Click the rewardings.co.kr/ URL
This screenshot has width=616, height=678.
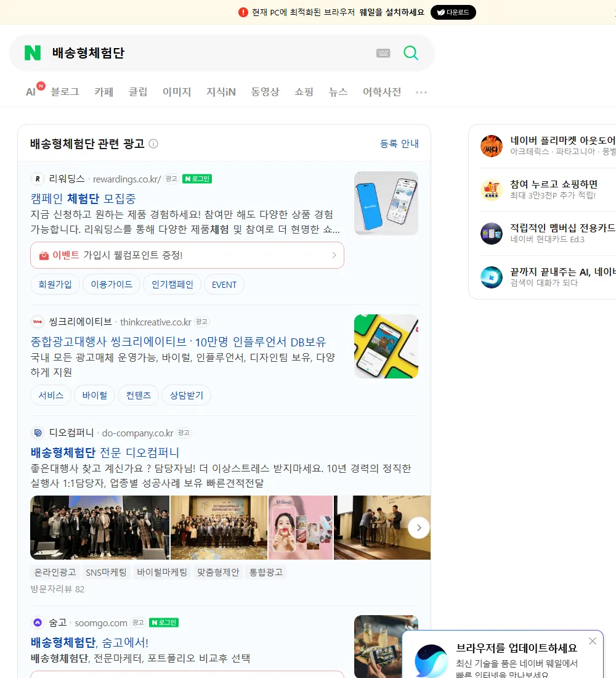pos(127,179)
